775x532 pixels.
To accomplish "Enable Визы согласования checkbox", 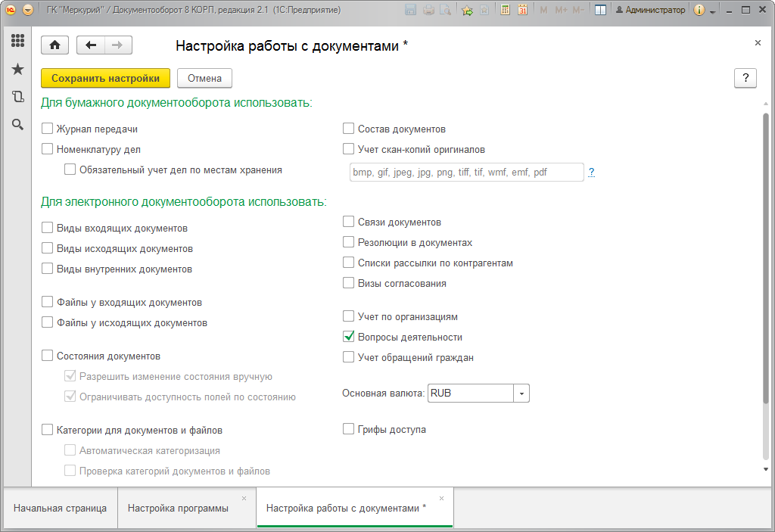I will coord(348,283).
